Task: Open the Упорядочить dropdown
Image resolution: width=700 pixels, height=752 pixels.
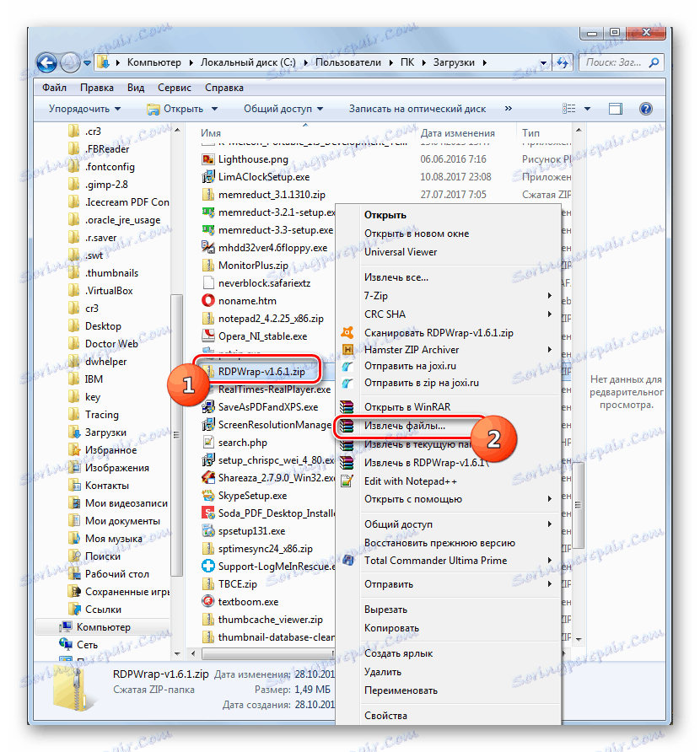Action: (84, 109)
